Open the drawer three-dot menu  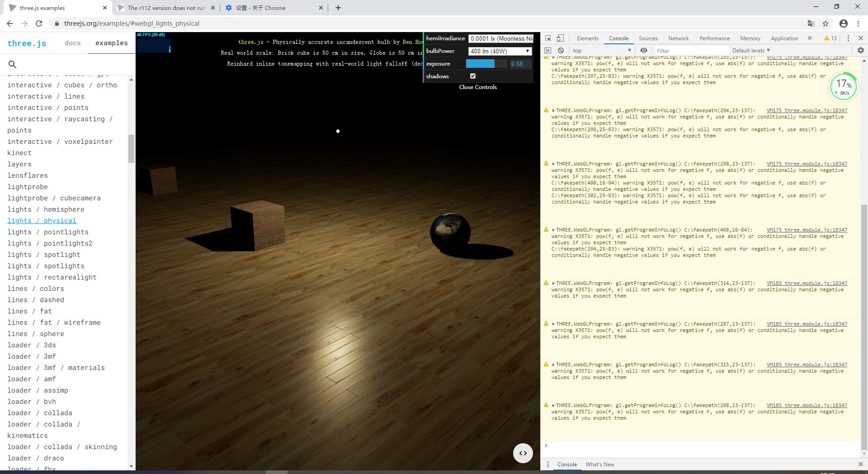click(548, 465)
